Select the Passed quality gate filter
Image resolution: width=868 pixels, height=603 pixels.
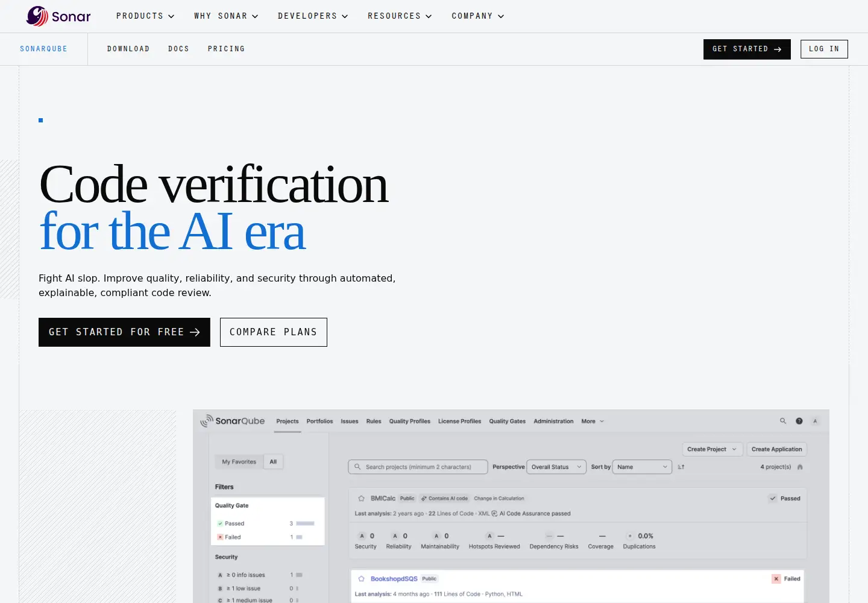(266, 523)
